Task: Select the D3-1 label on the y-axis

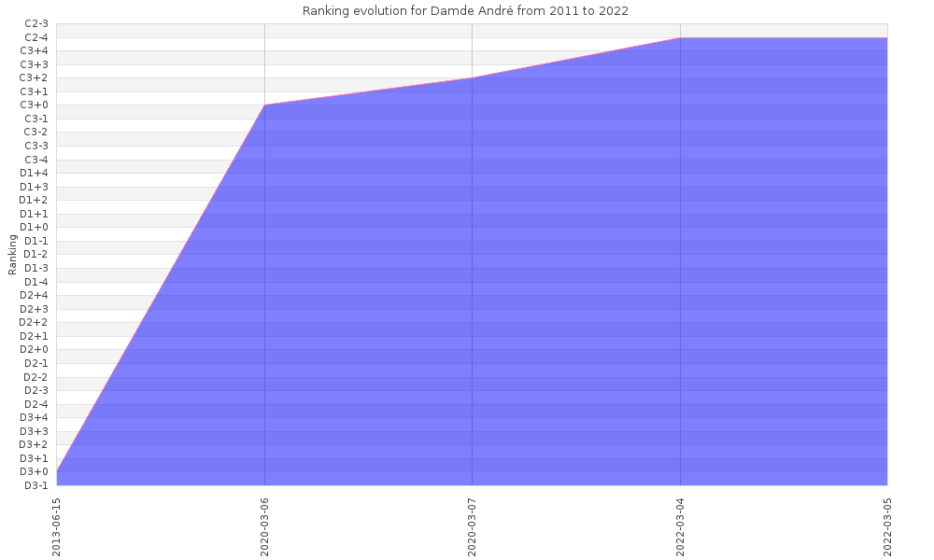Action: pos(35,485)
